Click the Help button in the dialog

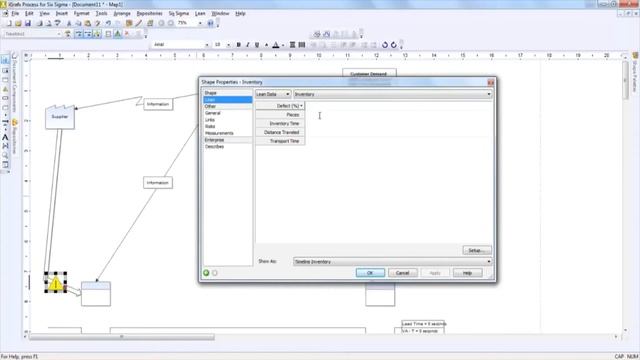(x=467, y=273)
